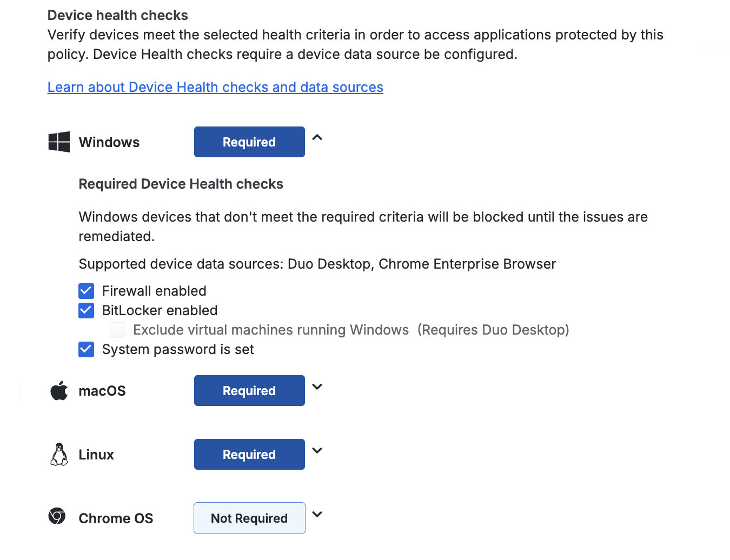
Task: Click the Chrome OS icon
Action: (x=57, y=518)
